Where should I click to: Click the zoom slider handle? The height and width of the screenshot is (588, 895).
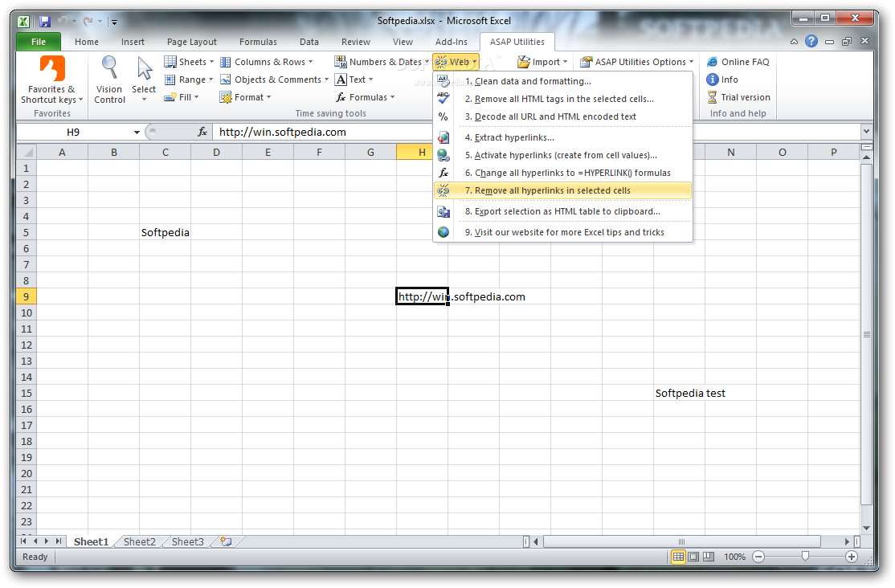(805, 556)
